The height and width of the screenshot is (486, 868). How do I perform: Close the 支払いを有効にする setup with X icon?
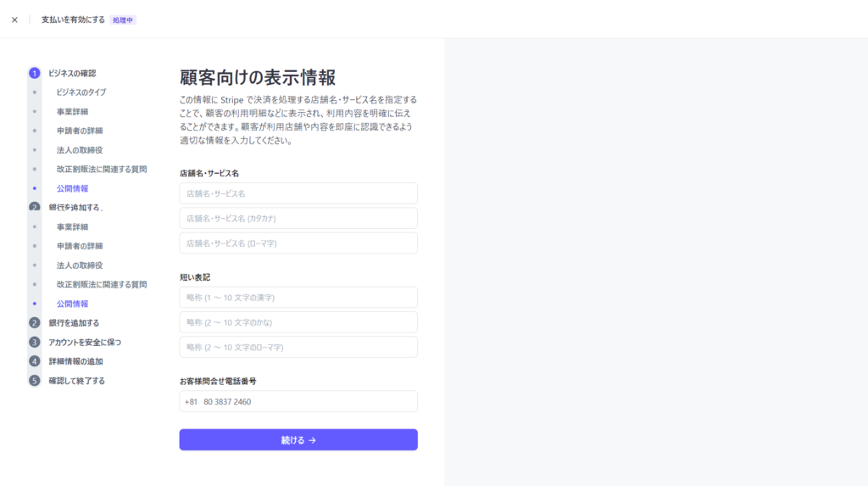(x=14, y=20)
